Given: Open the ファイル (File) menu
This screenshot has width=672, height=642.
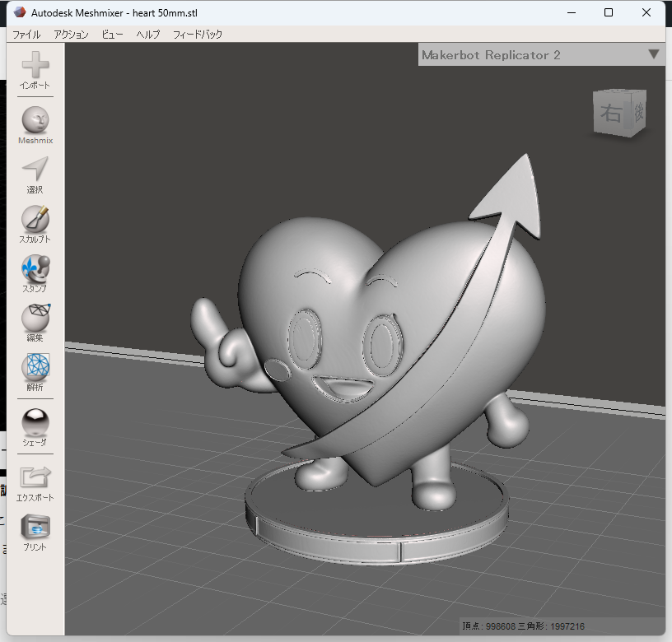Looking at the screenshot, I should (x=26, y=35).
